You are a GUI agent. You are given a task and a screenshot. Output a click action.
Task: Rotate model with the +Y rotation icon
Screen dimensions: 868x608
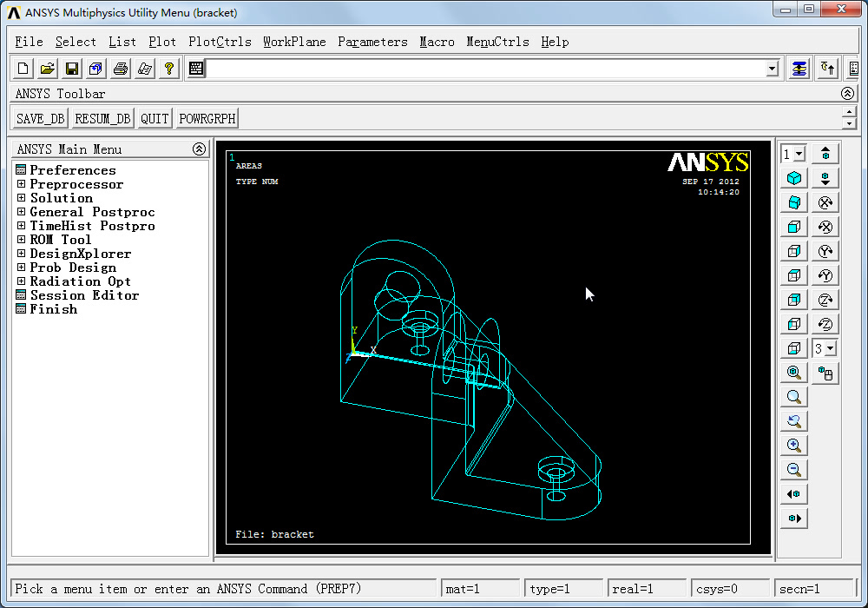tap(825, 251)
